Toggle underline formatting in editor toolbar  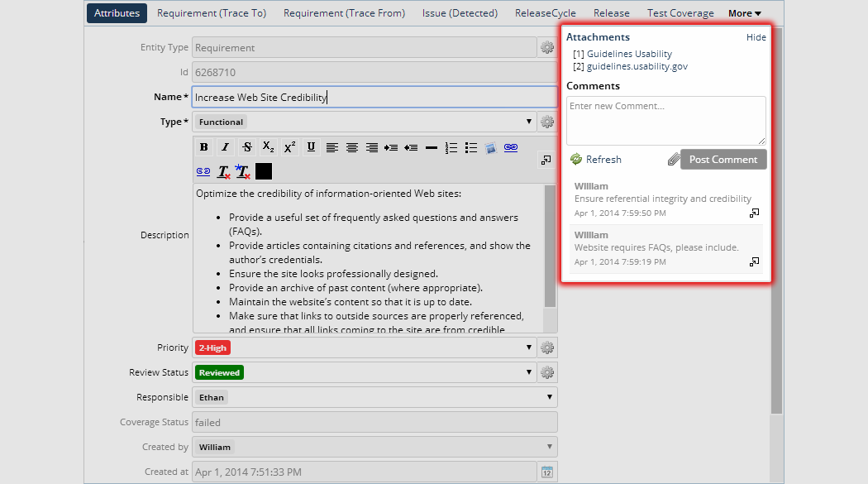click(311, 147)
